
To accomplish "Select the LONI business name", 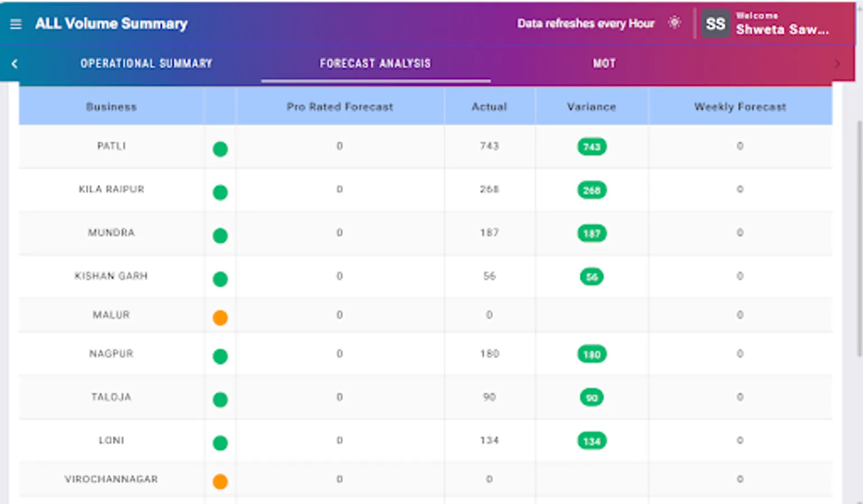I will pyautogui.click(x=111, y=440).
